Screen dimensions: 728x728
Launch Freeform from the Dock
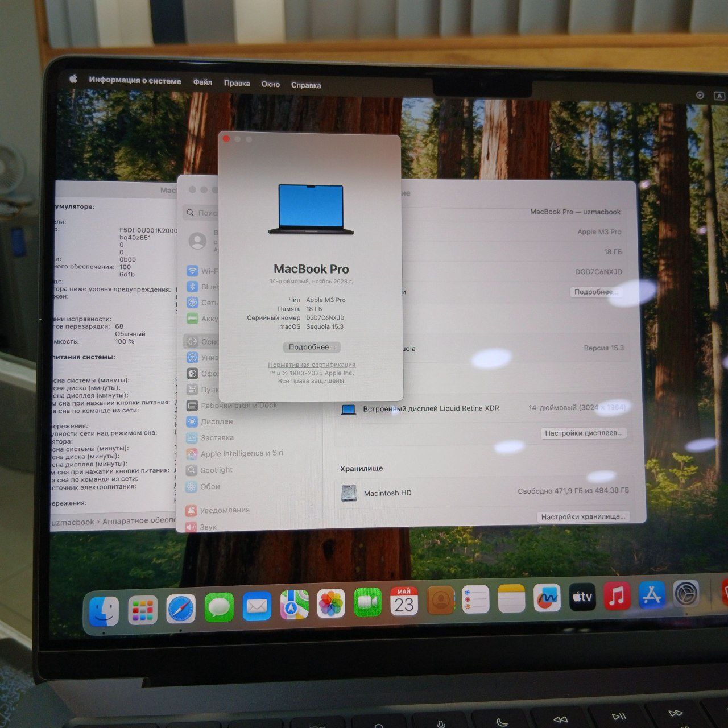[x=547, y=598]
